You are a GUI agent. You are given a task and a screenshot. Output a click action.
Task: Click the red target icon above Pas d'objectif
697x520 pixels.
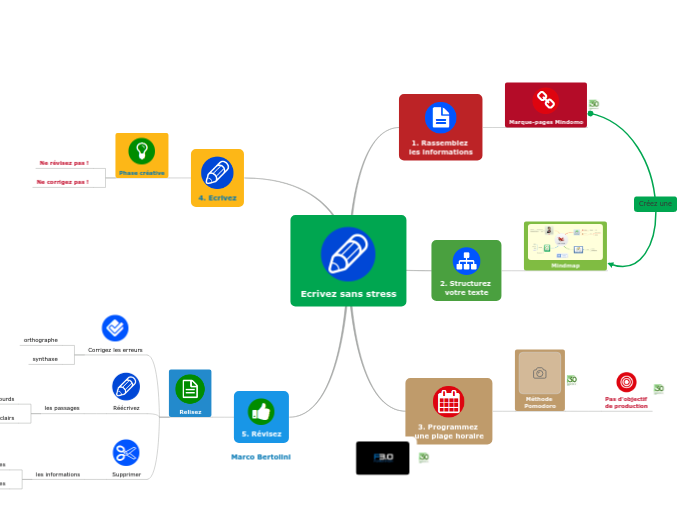point(626,382)
